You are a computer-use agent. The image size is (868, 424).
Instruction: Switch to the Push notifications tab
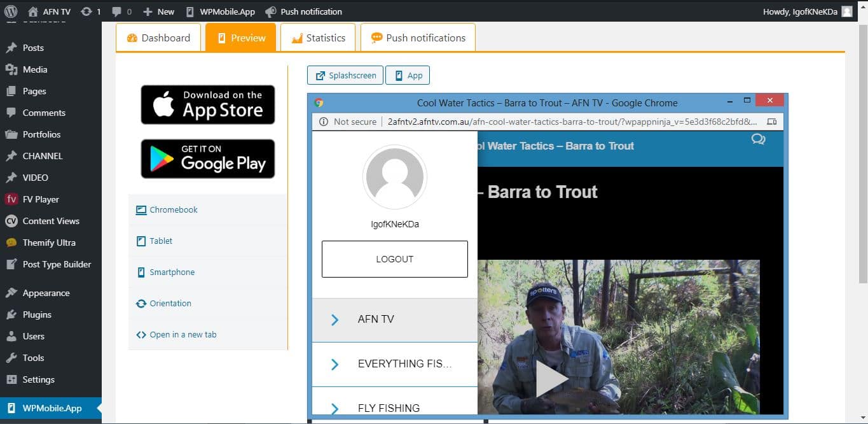(418, 38)
